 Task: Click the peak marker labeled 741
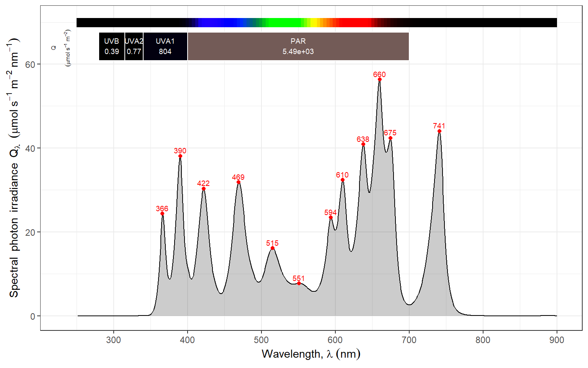click(439, 131)
